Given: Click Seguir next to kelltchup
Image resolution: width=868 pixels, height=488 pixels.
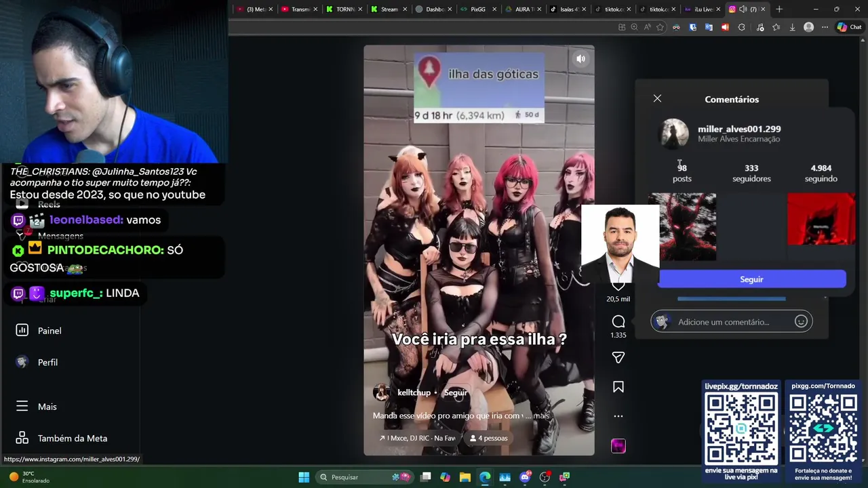Looking at the screenshot, I should pos(456,393).
